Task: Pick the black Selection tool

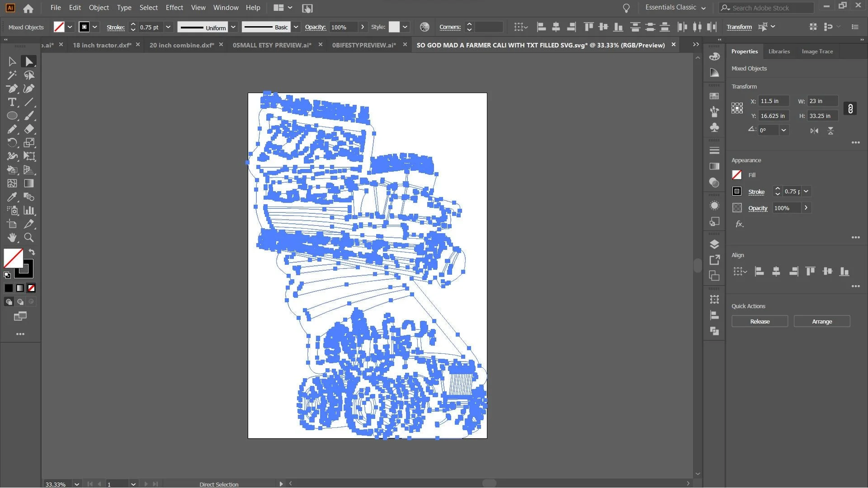Action: point(12,61)
